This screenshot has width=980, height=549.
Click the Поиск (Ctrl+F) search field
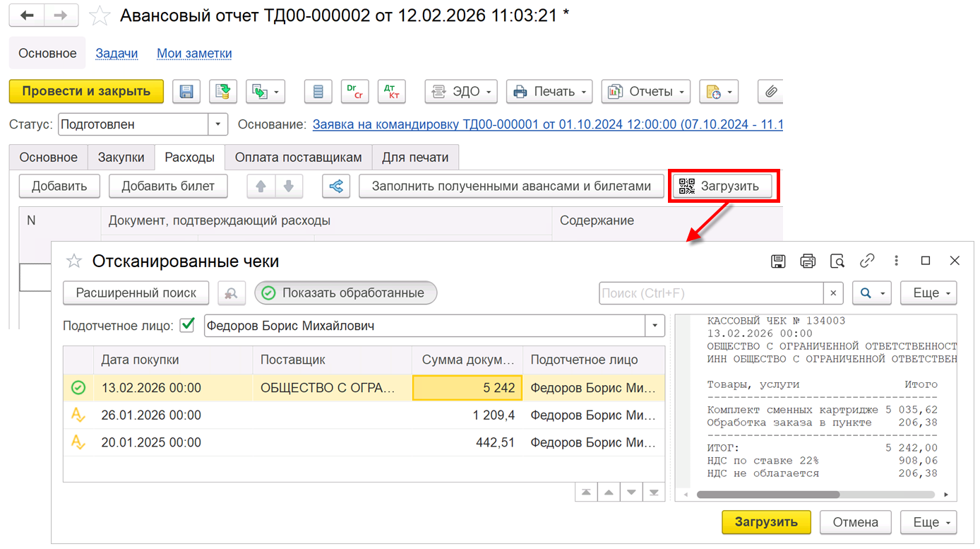(711, 293)
